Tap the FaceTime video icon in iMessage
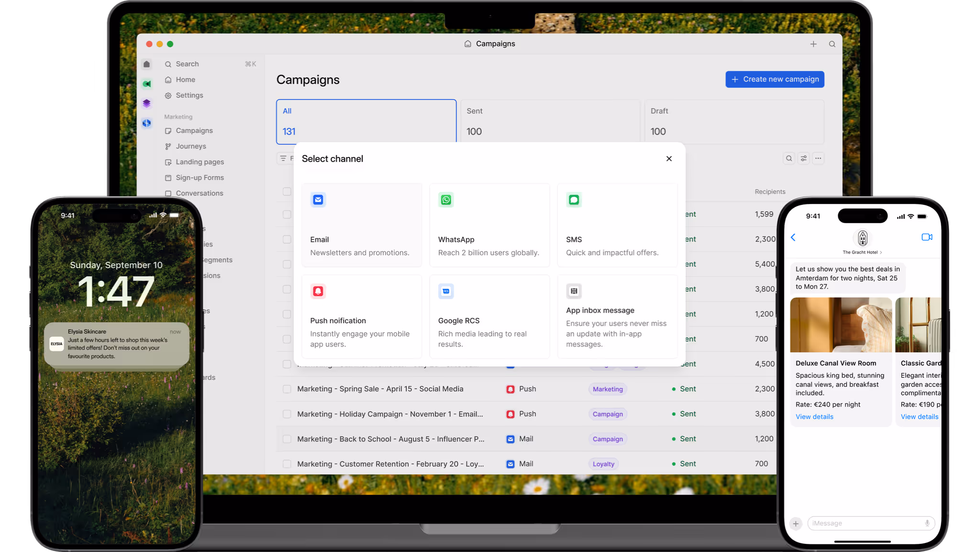Viewport: 980px width, 552px height. coord(927,237)
